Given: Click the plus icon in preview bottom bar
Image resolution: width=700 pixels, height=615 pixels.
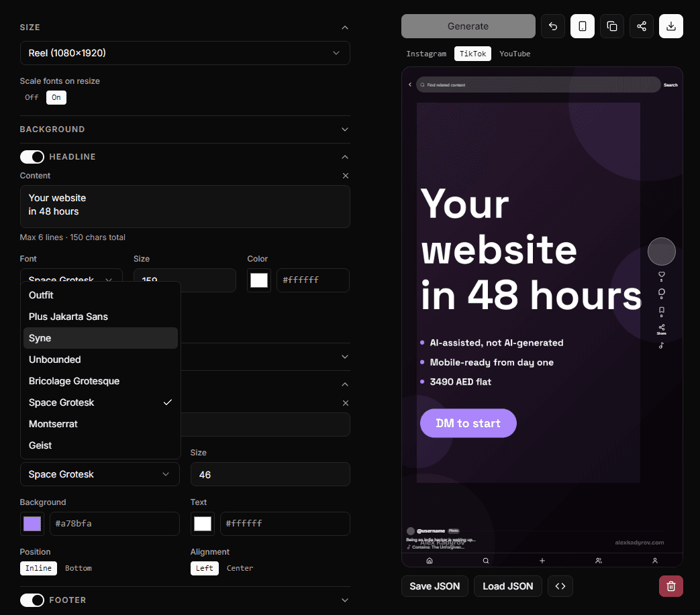Looking at the screenshot, I should pos(542,561).
